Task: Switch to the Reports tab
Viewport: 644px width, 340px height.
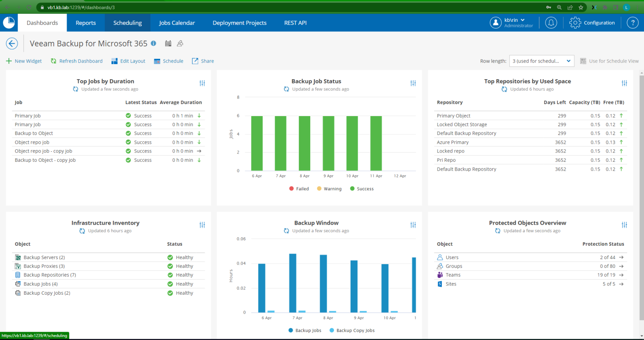Action: click(86, 23)
